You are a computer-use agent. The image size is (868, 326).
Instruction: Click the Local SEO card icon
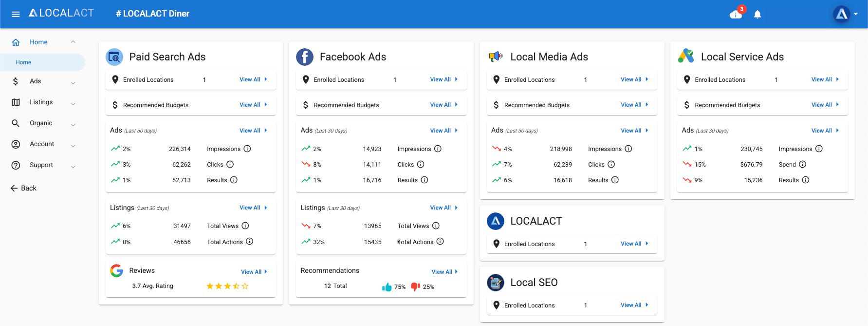click(x=496, y=283)
